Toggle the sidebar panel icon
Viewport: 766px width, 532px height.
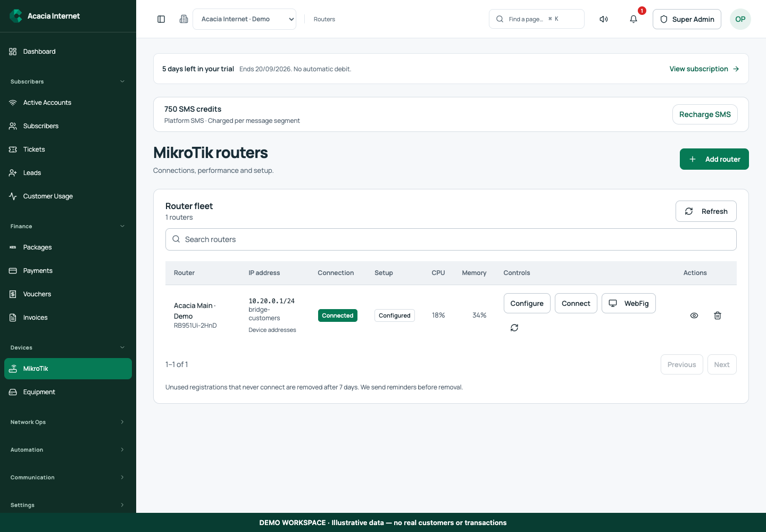(161, 19)
